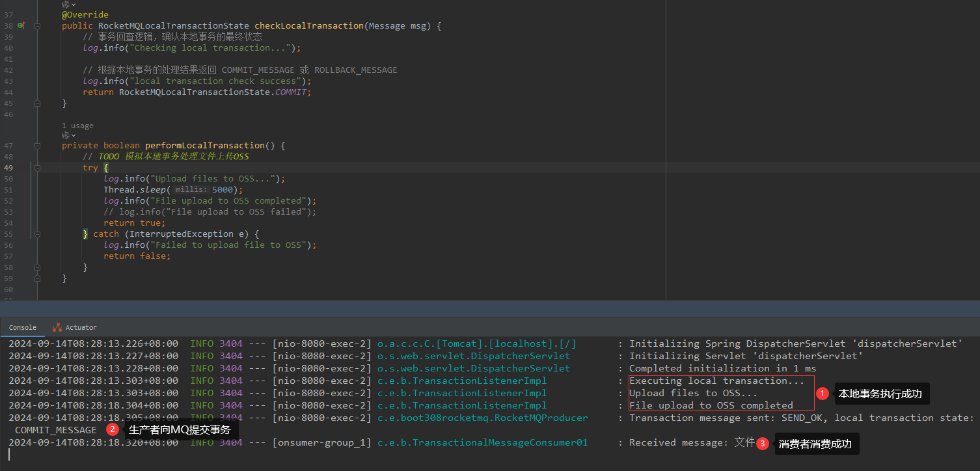Click the "Checking local transaction..." string
980x471 pixels.
click(210, 48)
